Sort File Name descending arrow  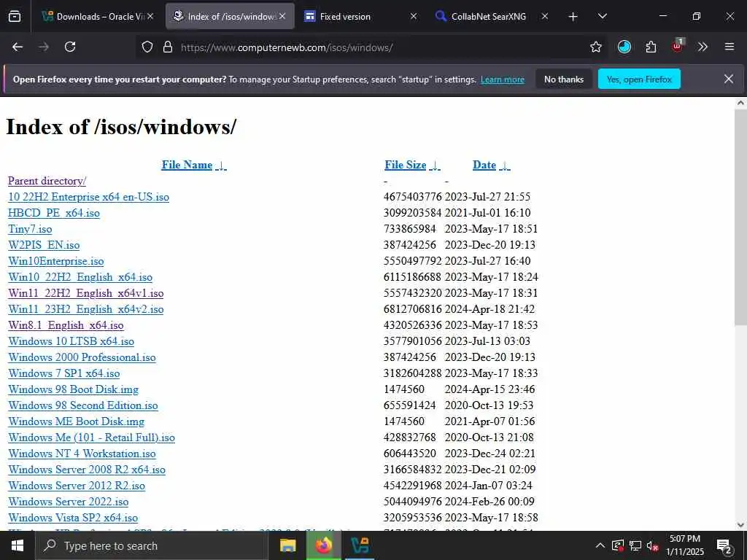[x=221, y=166]
